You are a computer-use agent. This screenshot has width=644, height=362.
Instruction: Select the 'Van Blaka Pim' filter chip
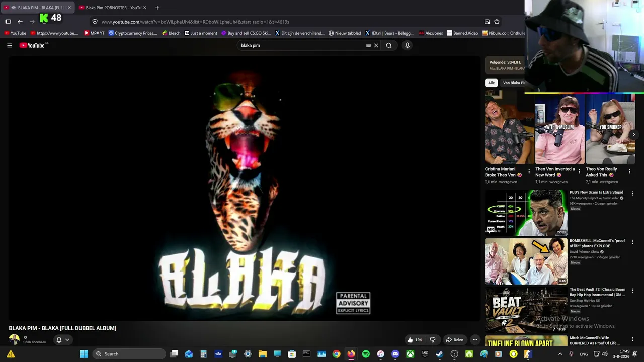pyautogui.click(x=513, y=83)
